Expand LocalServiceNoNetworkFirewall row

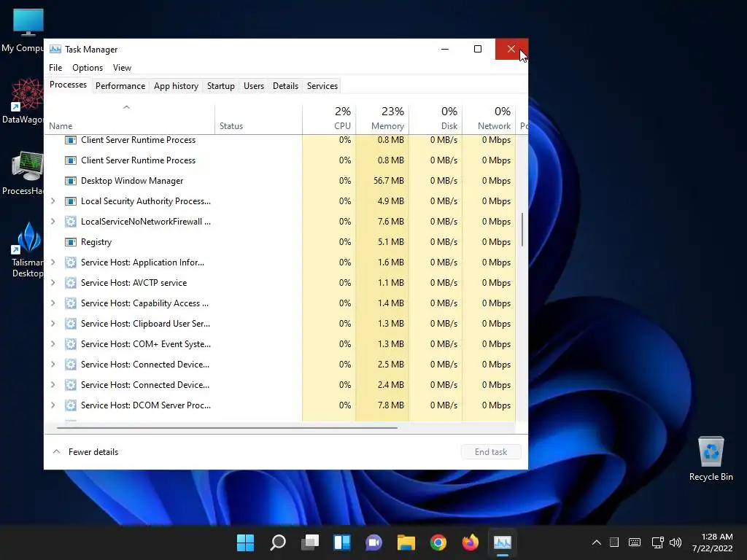[x=53, y=222]
